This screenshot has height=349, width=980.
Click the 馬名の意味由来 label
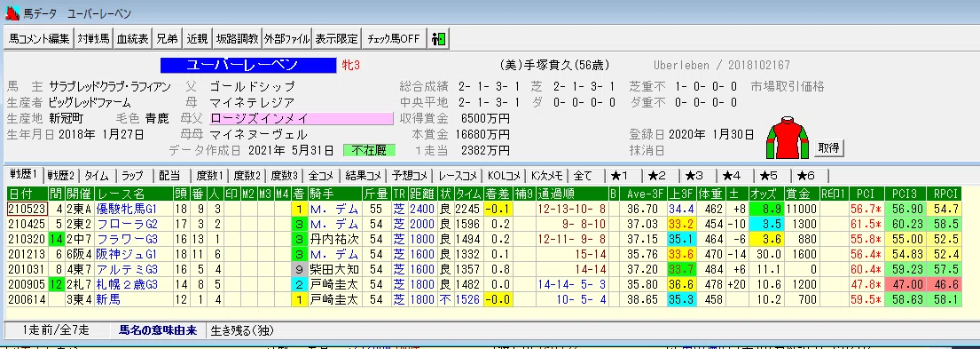(x=158, y=330)
